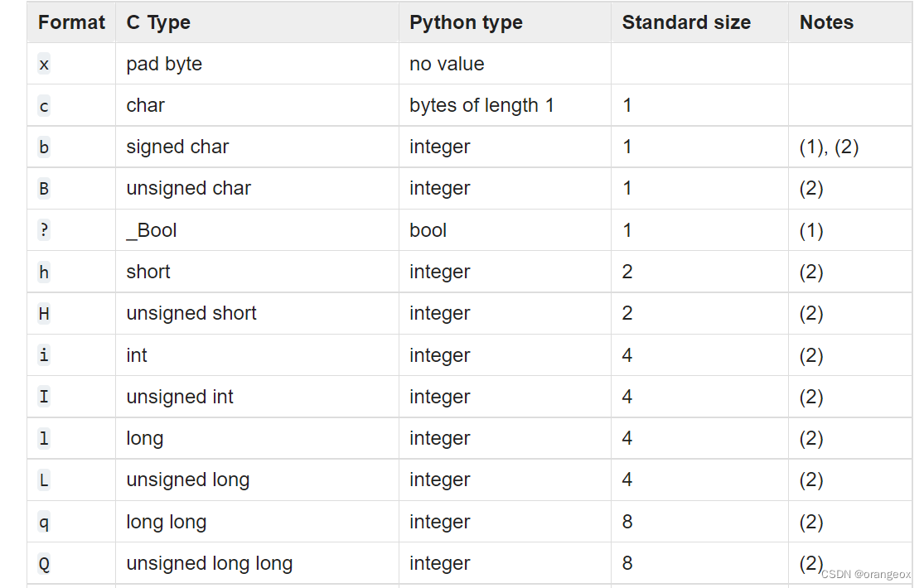Select the 'unsigned long long' cell
The image size is (924, 588).
tap(209, 563)
